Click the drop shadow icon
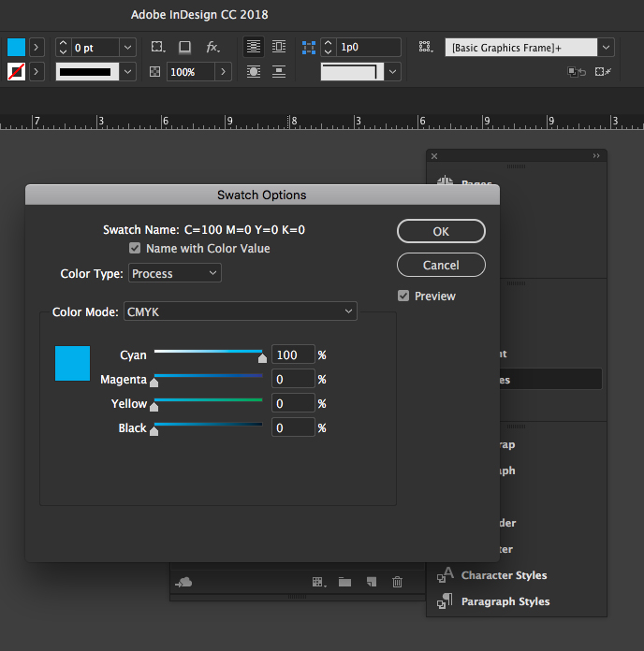644x651 pixels. click(x=184, y=47)
